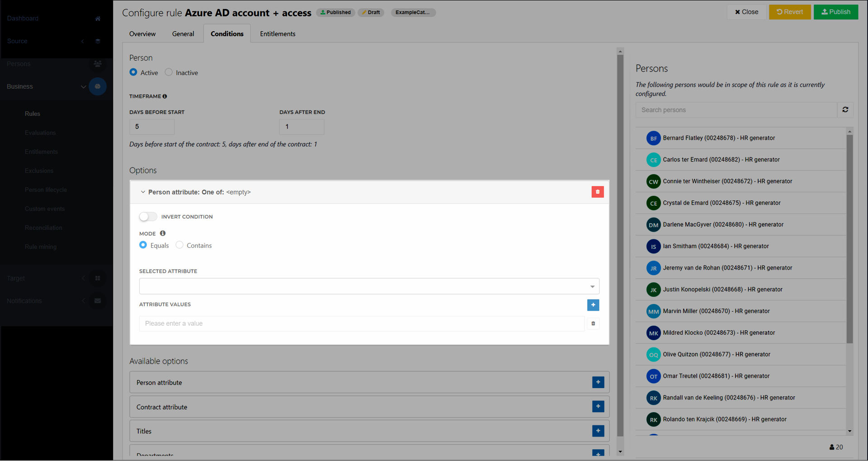Click the Search persons input field
This screenshot has width=868, height=461.
coord(736,110)
